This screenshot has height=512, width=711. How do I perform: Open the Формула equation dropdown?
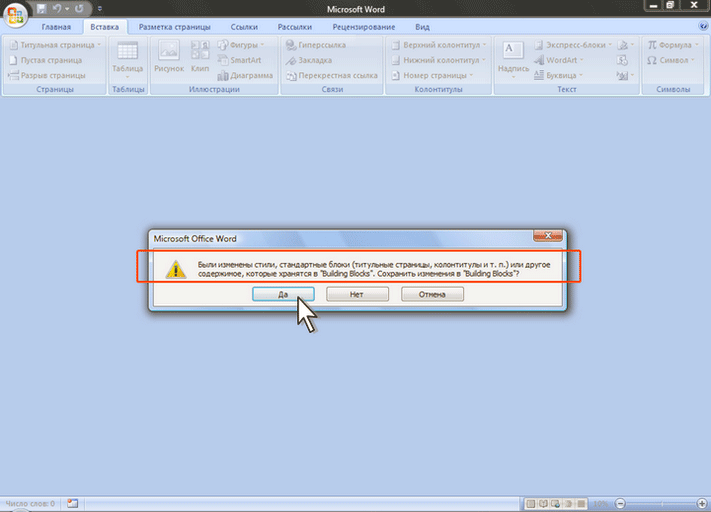pos(672,45)
